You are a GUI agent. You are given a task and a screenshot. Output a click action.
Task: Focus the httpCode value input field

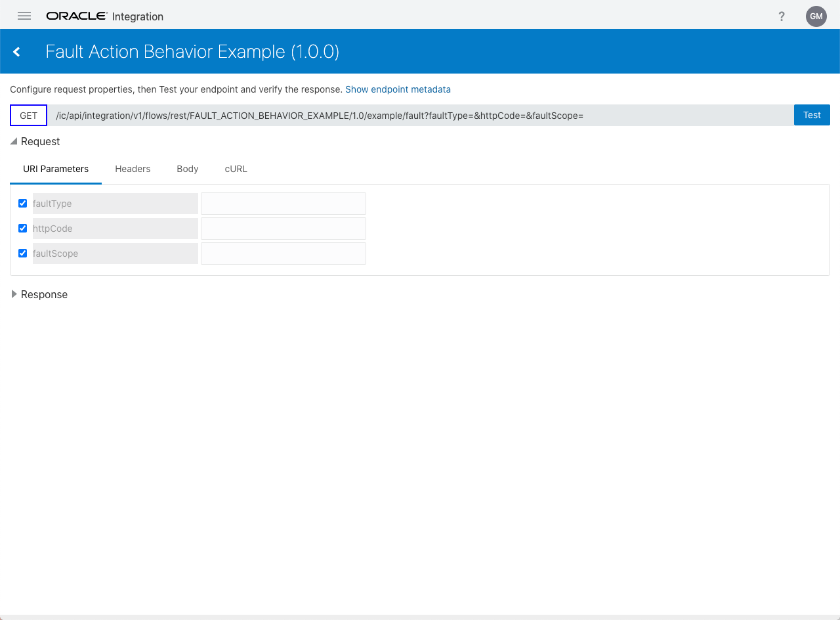click(283, 229)
